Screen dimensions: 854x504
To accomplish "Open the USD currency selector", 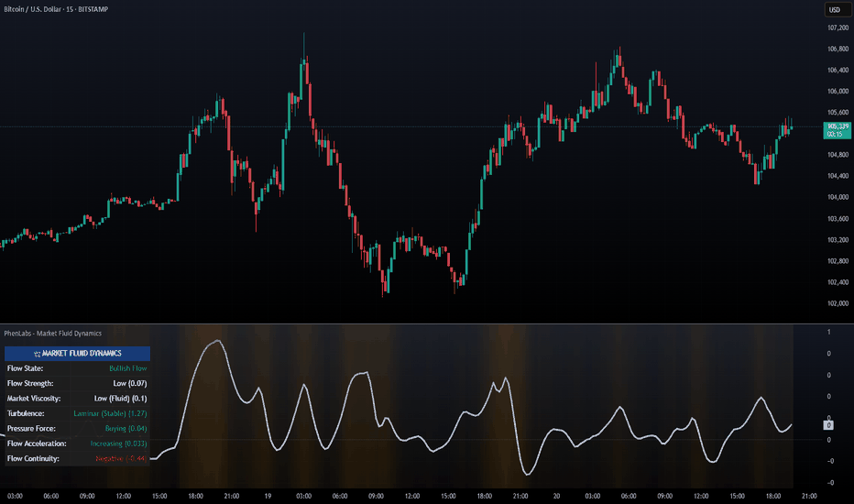I will click(836, 10).
